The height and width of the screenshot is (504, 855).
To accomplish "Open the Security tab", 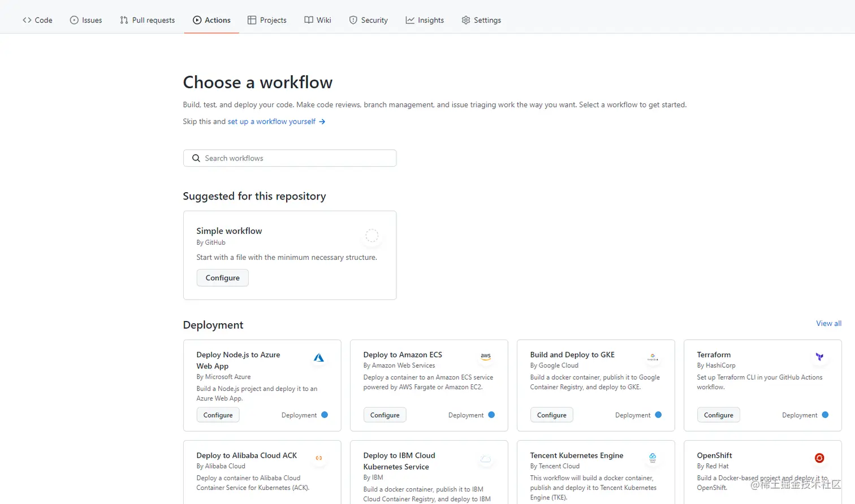I will (x=368, y=20).
